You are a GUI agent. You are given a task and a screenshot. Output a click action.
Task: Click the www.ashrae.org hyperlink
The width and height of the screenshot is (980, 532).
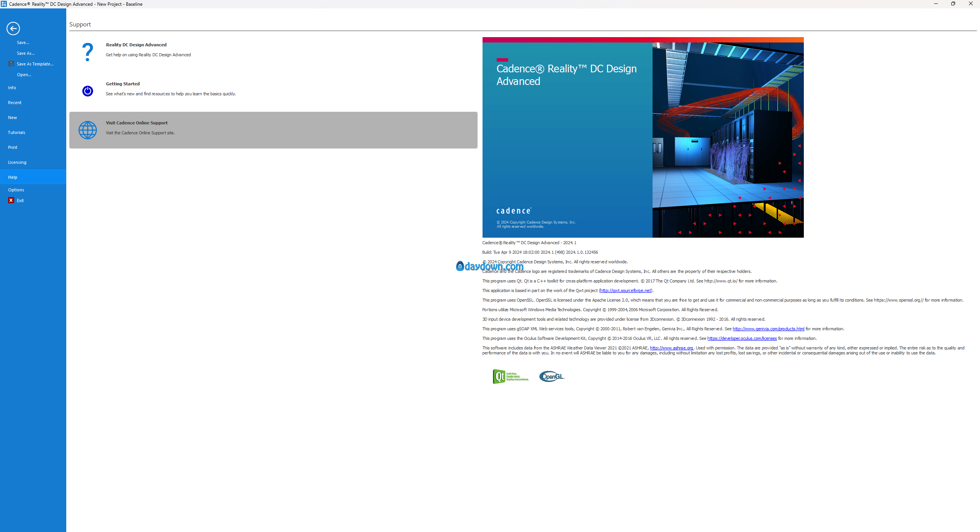(671, 348)
